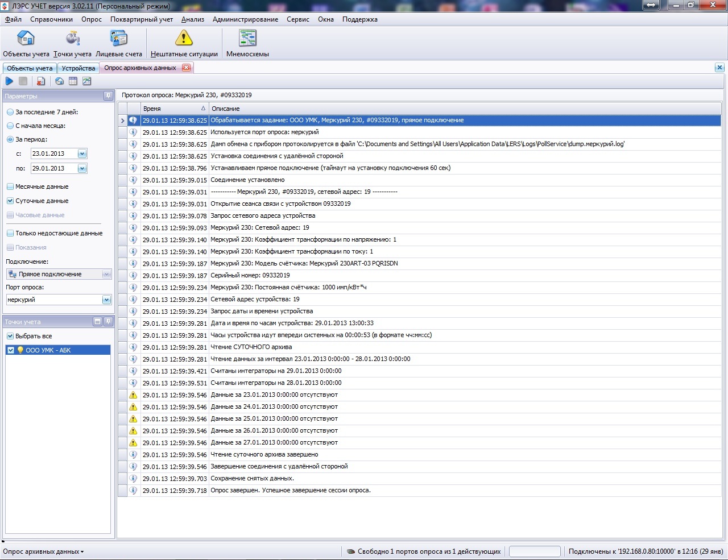Click the info icon on the Сохранение снятых данных row
The height and width of the screenshot is (560, 728).
133,478
